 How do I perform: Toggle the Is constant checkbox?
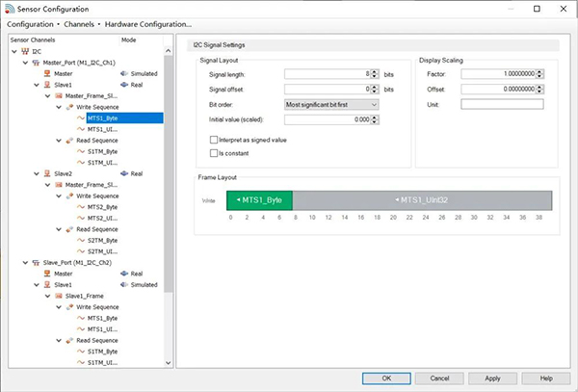coord(214,153)
